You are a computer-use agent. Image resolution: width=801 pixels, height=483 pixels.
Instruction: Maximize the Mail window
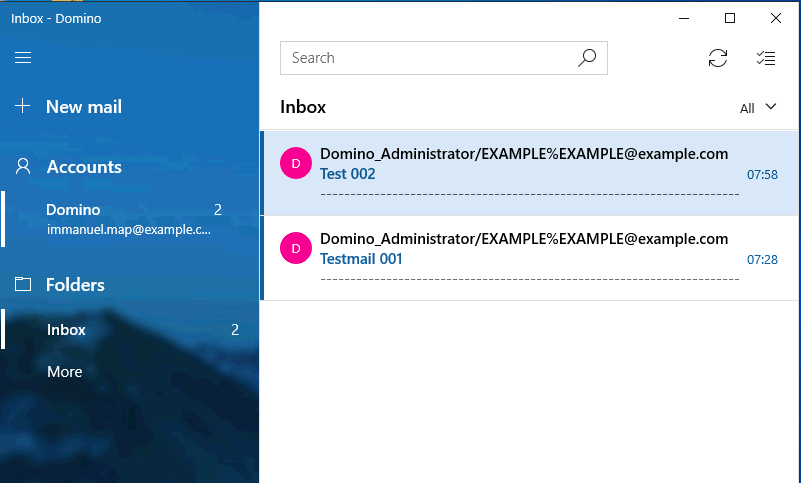tap(730, 18)
